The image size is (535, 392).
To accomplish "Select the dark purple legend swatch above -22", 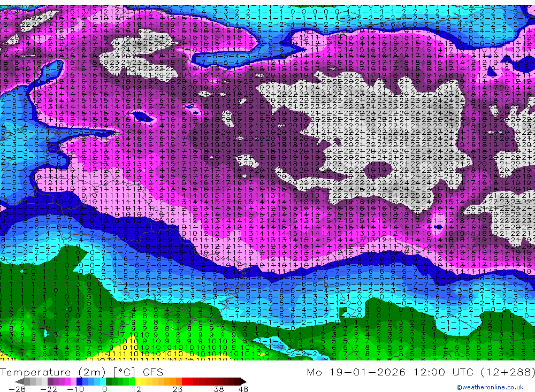I will [50, 381].
